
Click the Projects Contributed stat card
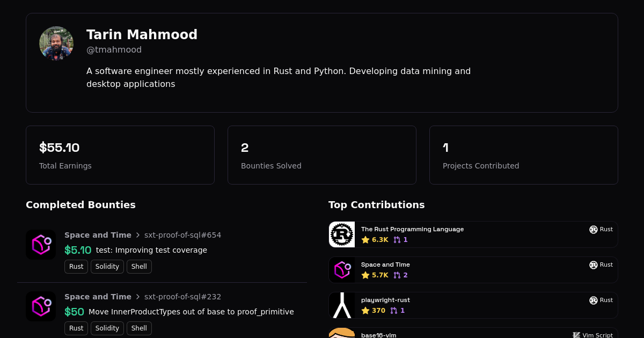(524, 155)
